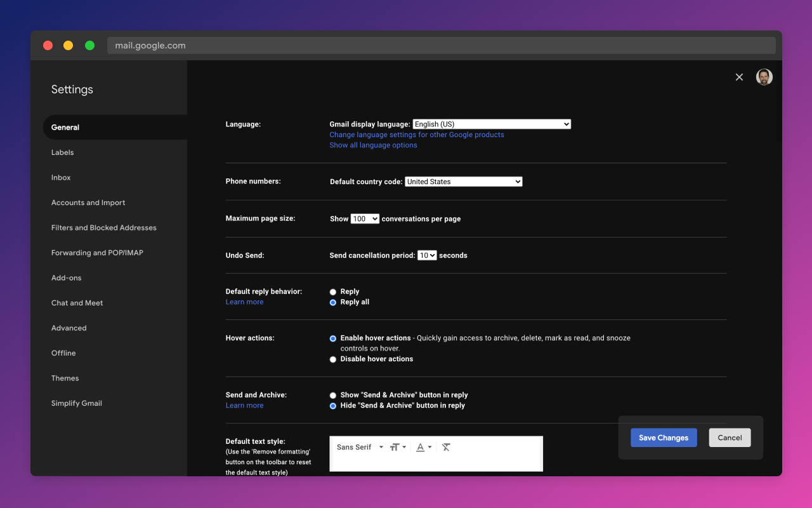The height and width of the screenshot is (508, 812).
Task: Select the Reply radio button
Action: pyautogui.click(x=333, y=292)
